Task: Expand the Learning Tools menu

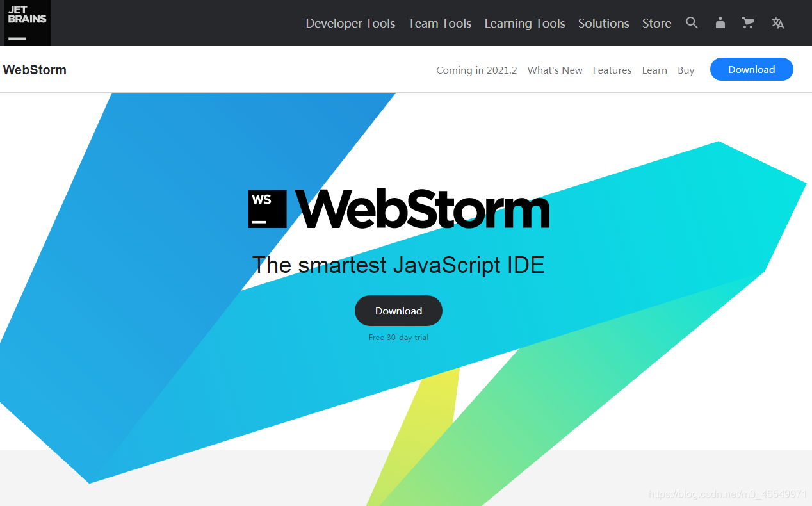Action: [x=524, y=23]
